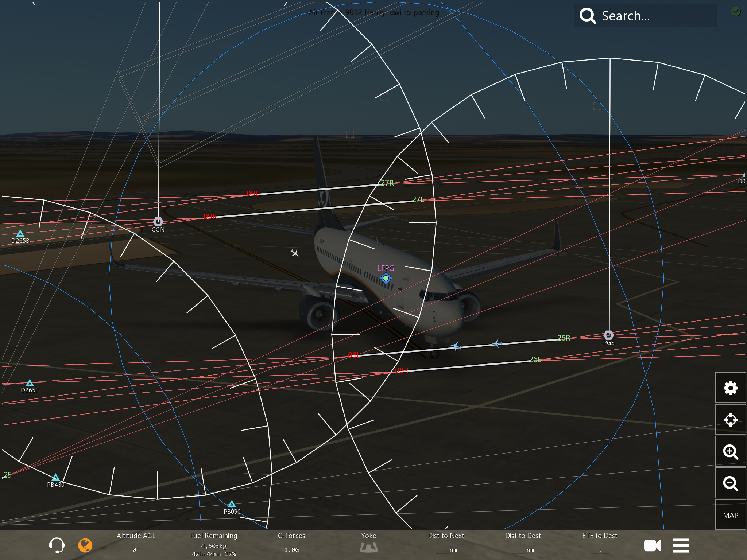Select the CGN navaid on map
Screen dimensions: 747x560
[x=158, y=222]
